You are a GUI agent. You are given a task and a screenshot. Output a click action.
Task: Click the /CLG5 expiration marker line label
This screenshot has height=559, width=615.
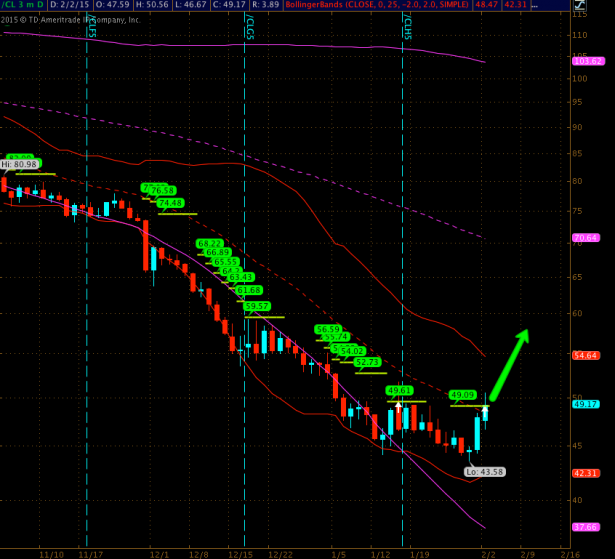249,27
